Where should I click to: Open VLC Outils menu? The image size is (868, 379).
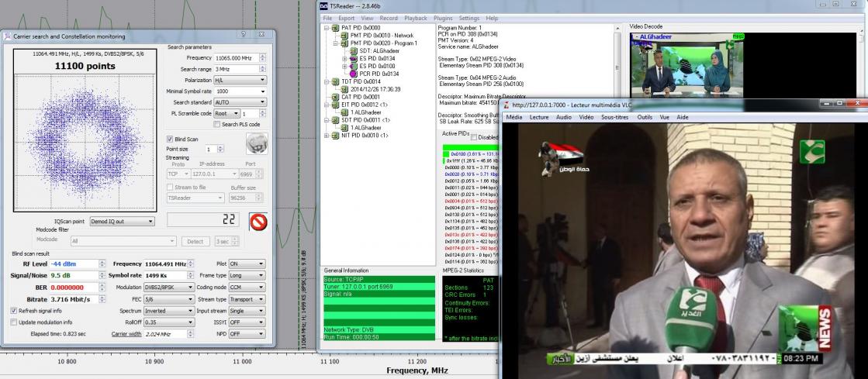[x=645, y=117]
